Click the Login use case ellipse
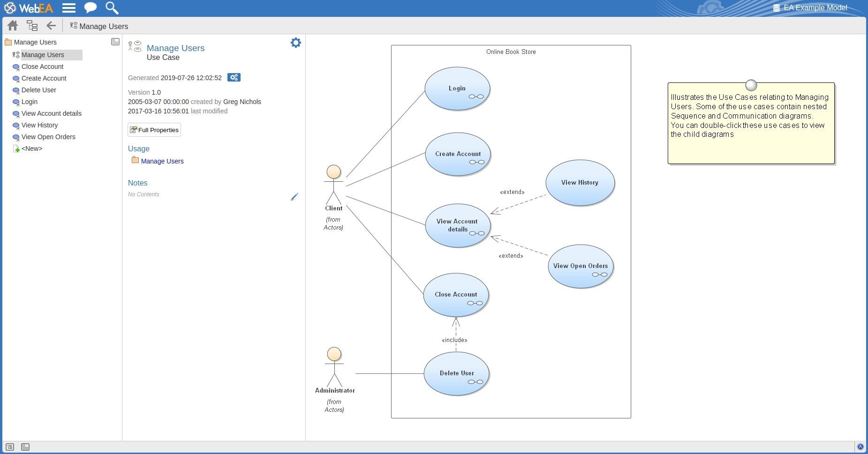Image resolution: width=868 pixels, height=454 pixels. pyautogui.click(x=457, y=89)
